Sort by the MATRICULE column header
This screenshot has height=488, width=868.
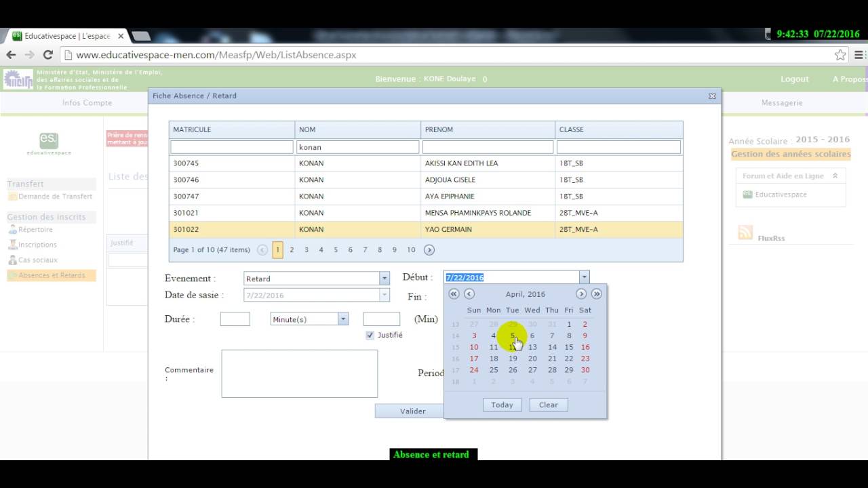pos(232,129)
